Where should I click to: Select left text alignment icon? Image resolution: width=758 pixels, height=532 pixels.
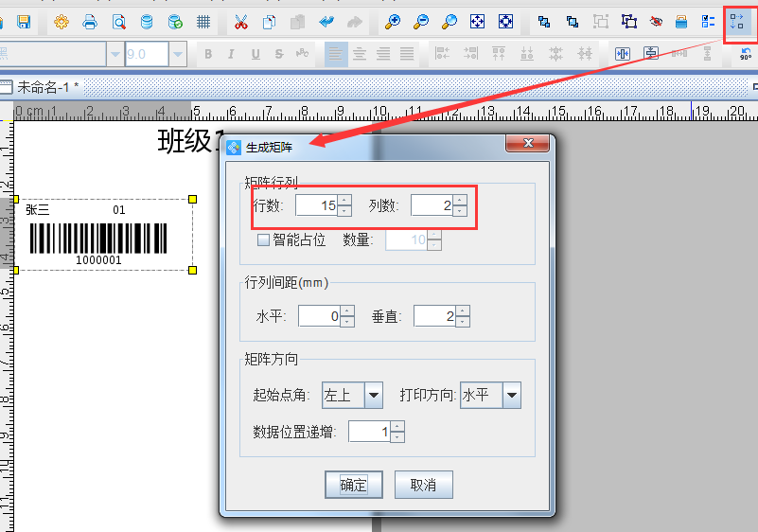point(336,54)
